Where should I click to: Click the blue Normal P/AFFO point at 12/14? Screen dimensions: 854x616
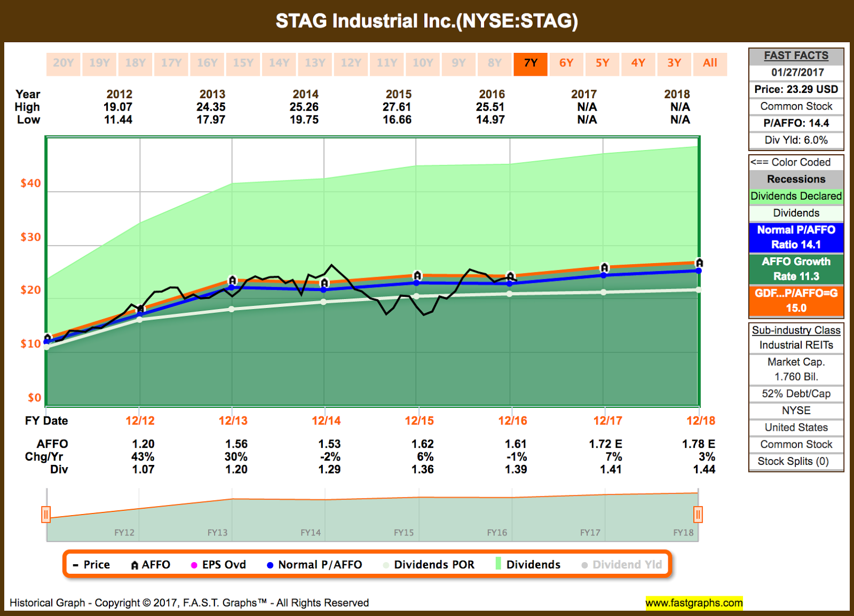tap(324, 289)
